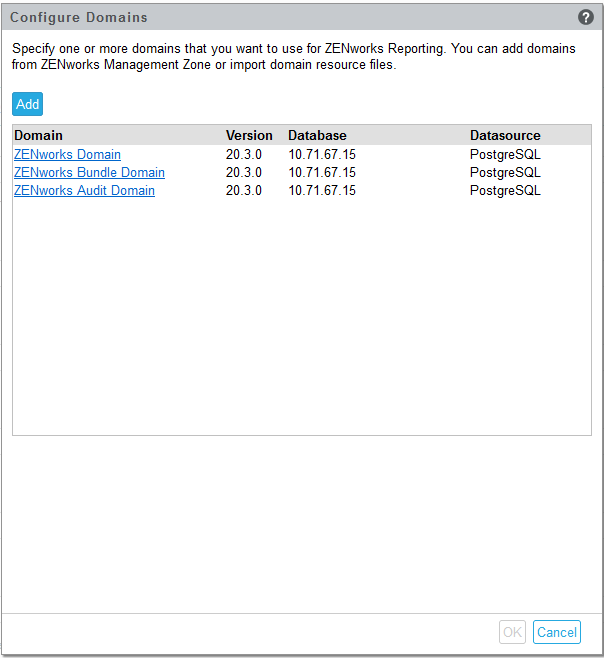Click the Database column header

point(317,135)
